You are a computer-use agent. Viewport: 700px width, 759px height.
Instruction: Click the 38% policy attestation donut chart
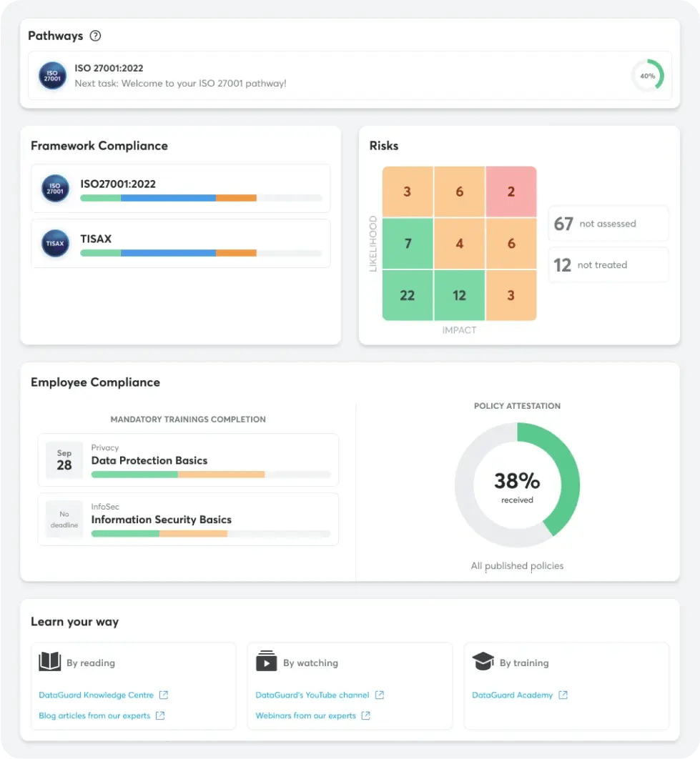coord(517,485)
